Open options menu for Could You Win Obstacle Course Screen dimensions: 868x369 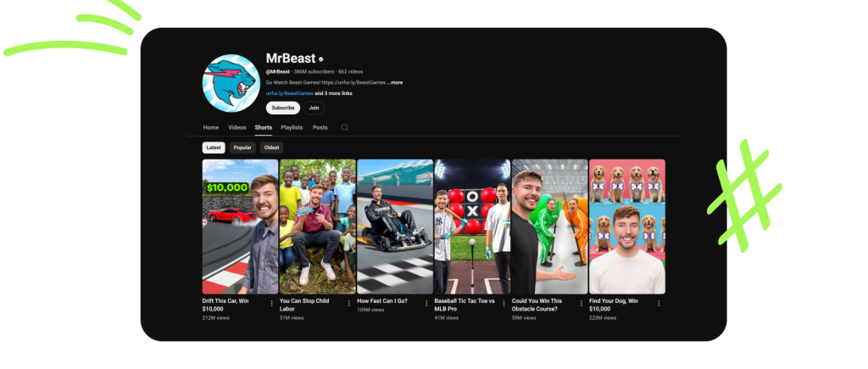(x=581, y=303)
